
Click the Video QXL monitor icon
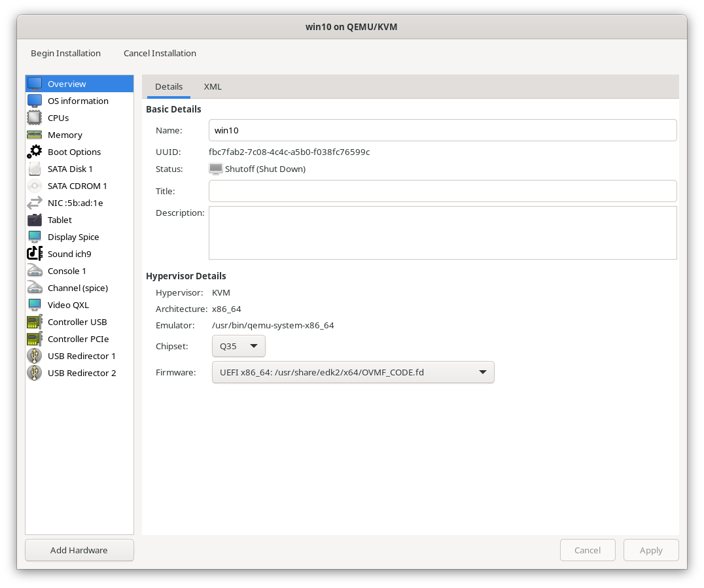(x=35, y=305)
